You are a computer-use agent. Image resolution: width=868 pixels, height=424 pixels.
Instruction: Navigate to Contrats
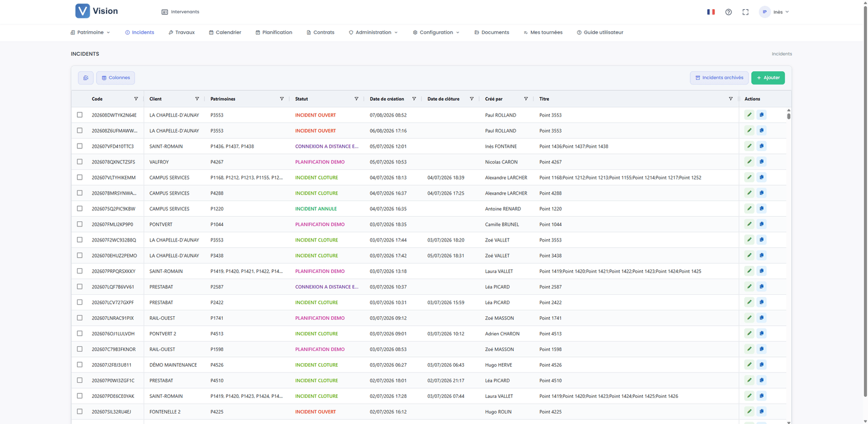(x=321, y=32)
